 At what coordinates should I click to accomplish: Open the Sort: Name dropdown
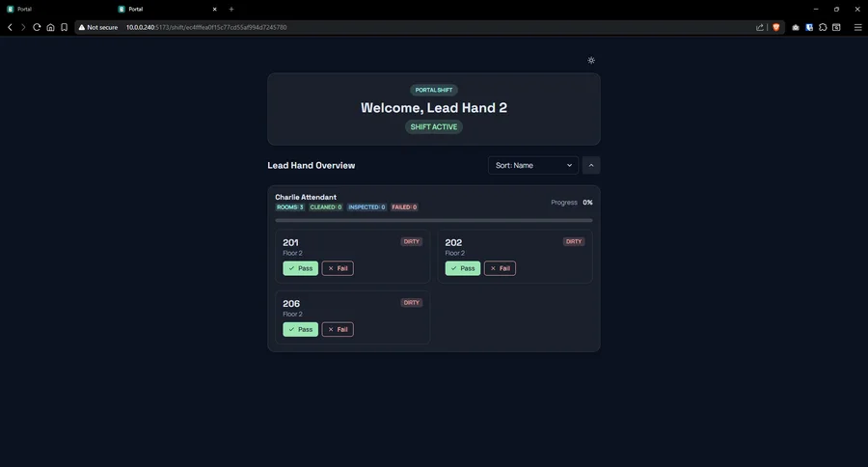point(533,165)
